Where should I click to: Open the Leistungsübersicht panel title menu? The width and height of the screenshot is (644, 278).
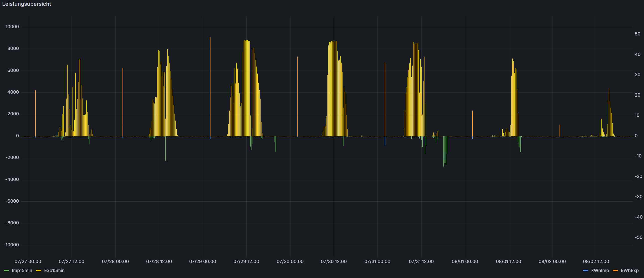tap(26, 4)
